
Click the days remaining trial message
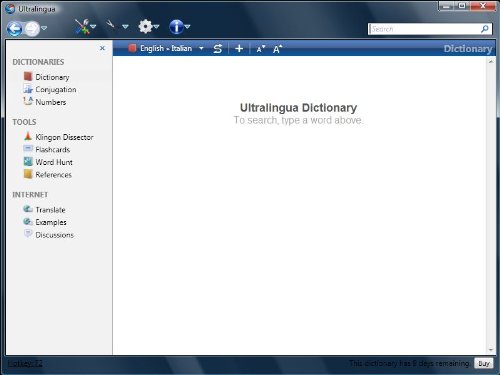(409, 363)
